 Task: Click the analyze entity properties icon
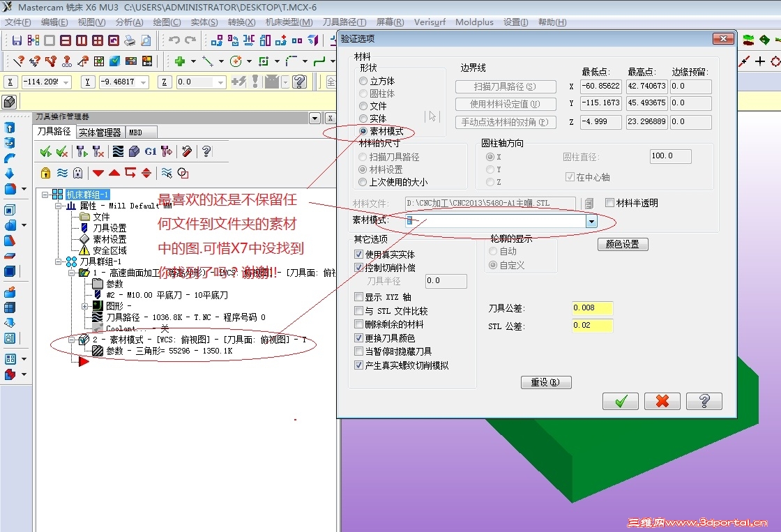click(18, 61)
